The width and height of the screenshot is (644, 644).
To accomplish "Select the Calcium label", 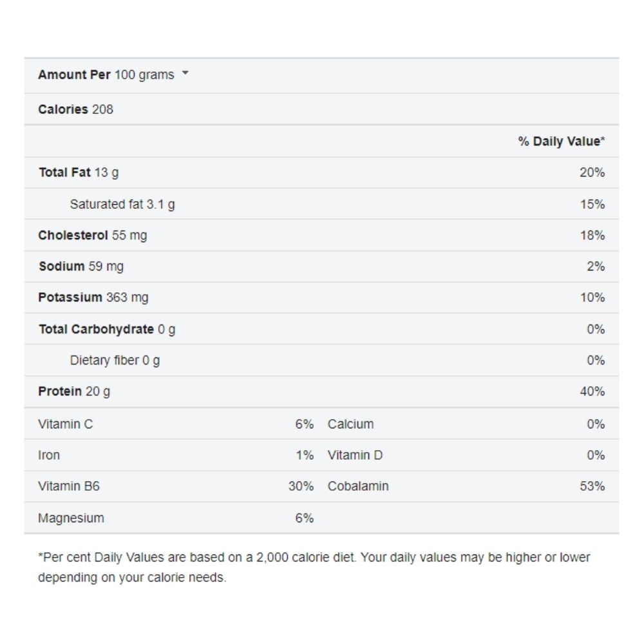I will pos(350,424).
